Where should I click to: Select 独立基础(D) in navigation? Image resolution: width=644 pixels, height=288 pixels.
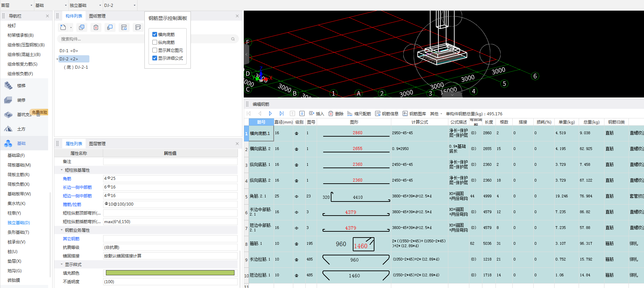[19, 223]
